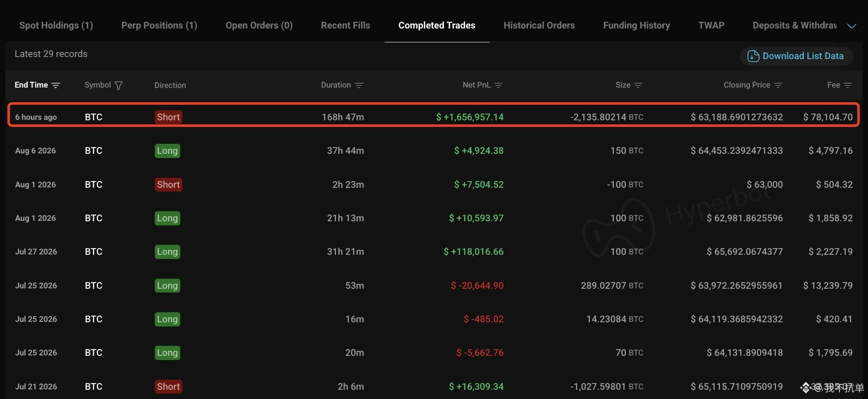Click closing price $ 65,692.0674377
This screenshot has width=868, height=399.
[745, 251]
